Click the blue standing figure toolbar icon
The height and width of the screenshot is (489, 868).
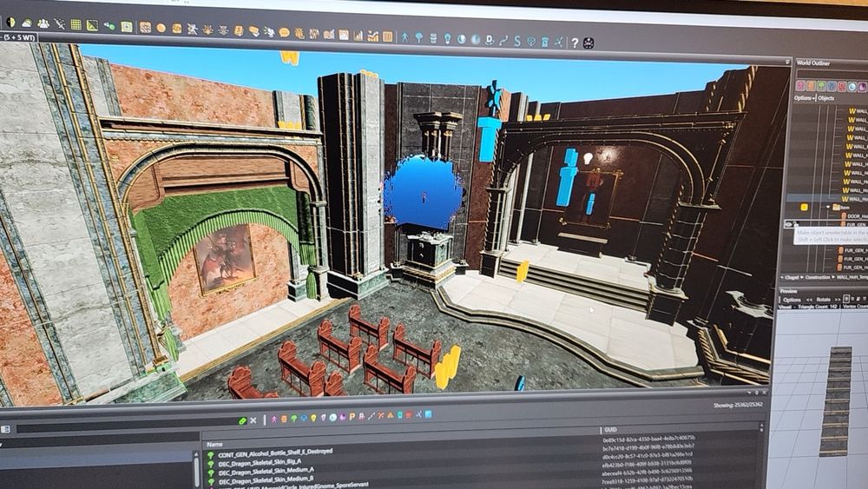tap(404, 37)
